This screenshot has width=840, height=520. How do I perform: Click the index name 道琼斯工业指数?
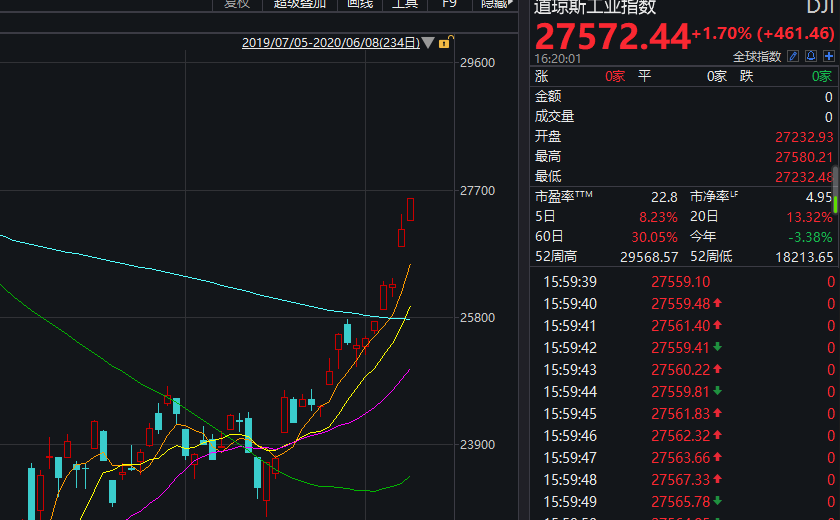click(x=595, y=7)
